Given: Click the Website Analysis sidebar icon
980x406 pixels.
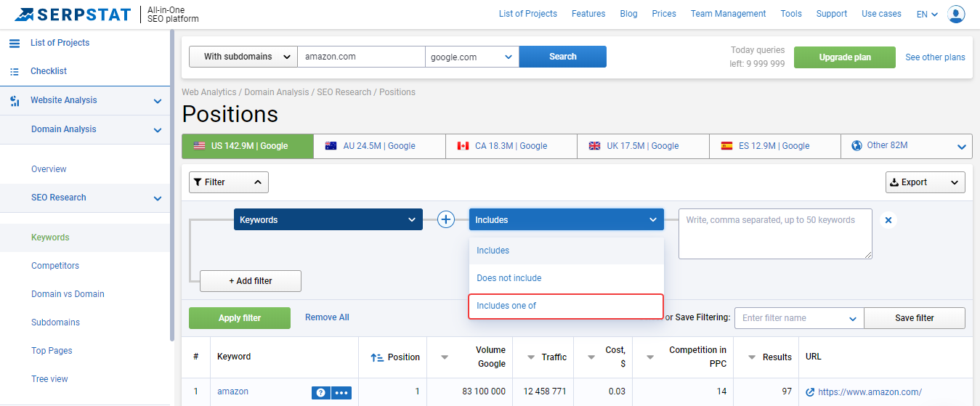Looking at the screenshot, I should pyautogui.click(x=15, y=101).
